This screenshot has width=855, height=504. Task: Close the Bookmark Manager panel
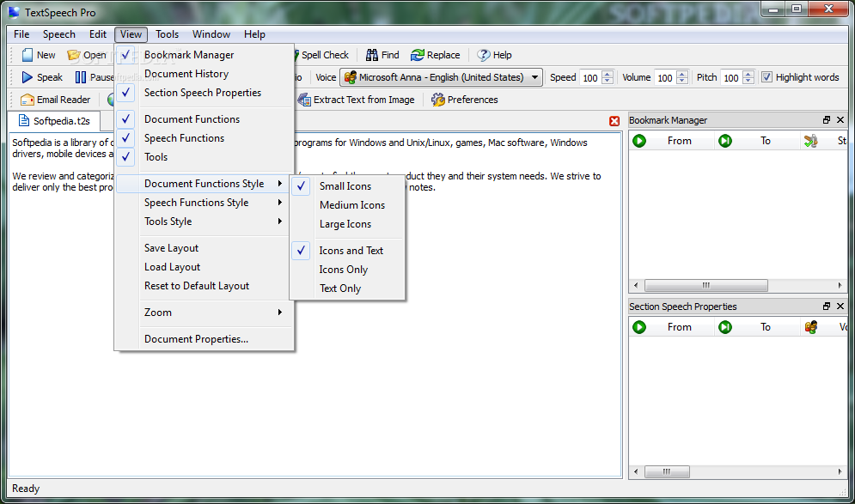tap(840, 120)
